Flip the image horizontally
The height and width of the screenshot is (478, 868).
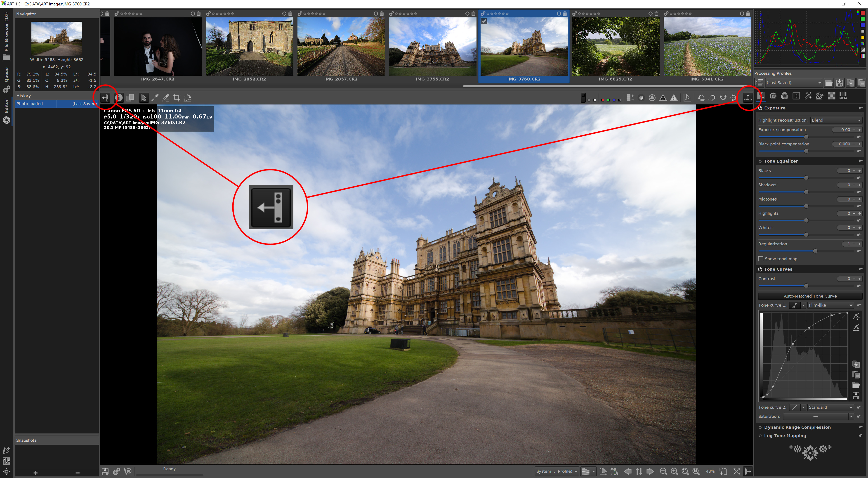coord(723,98)
